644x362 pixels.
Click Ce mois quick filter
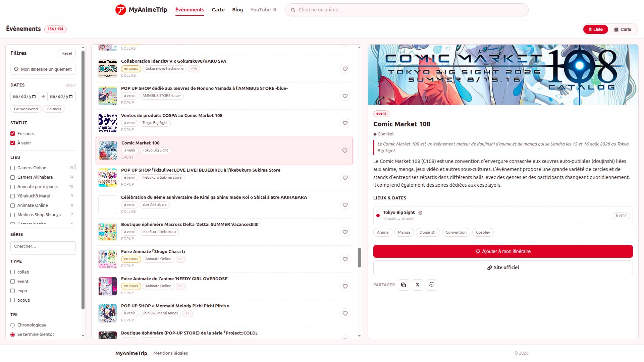point(54,109)
